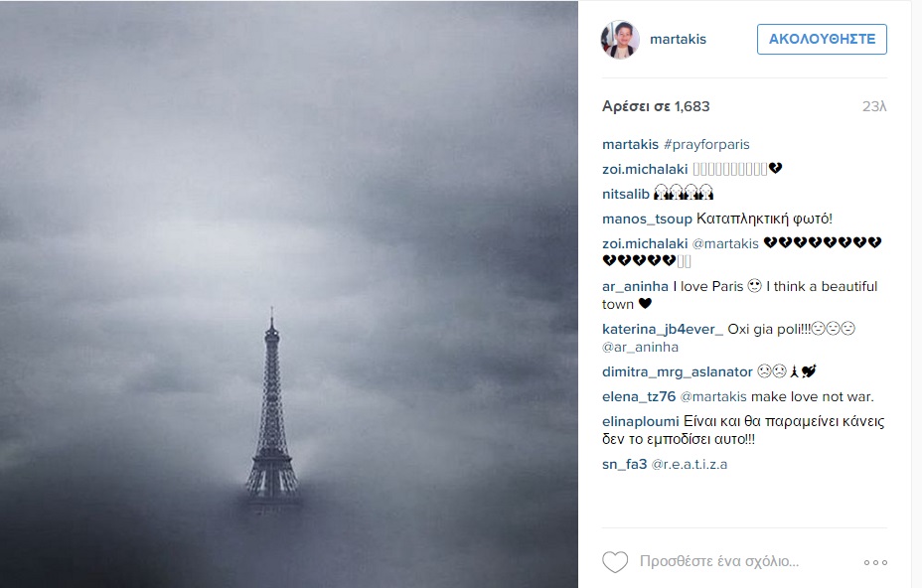This screenshot has width=922, height=588.
Task: Visit the dimitra_mrg_aslanator profile
Action: coord(678,371)
